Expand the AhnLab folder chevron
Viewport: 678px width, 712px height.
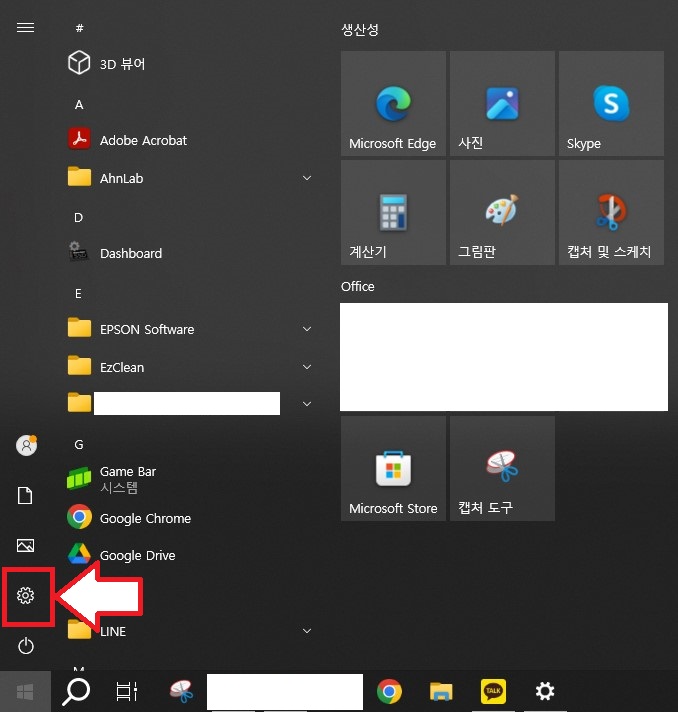click(307, 178)
